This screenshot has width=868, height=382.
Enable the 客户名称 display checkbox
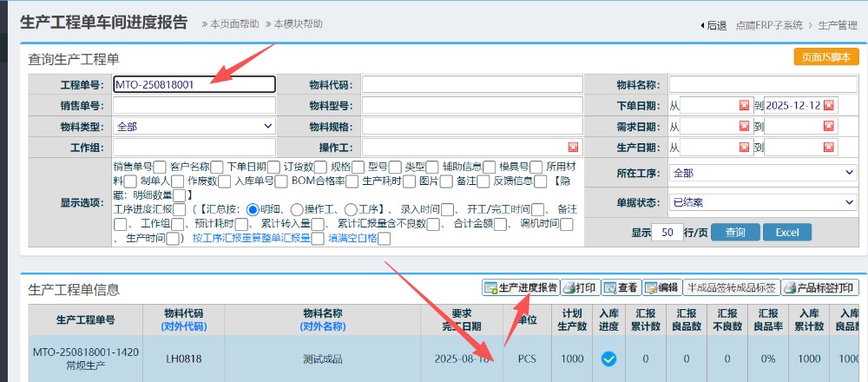tap(218, 167)
